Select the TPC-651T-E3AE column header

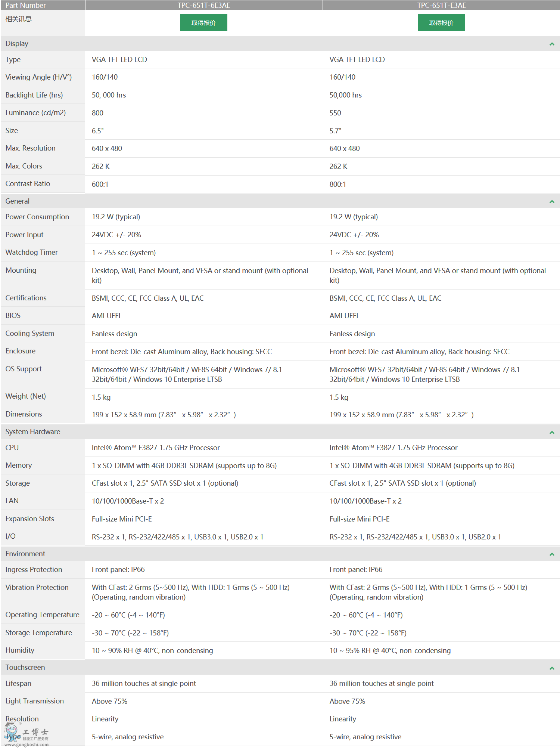pyautogui.click(x=441, y=5)
